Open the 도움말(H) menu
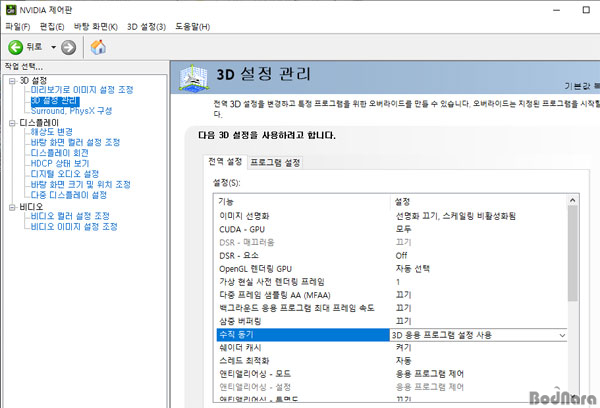This screenshot has height=408, width=600. coord(193,27)
